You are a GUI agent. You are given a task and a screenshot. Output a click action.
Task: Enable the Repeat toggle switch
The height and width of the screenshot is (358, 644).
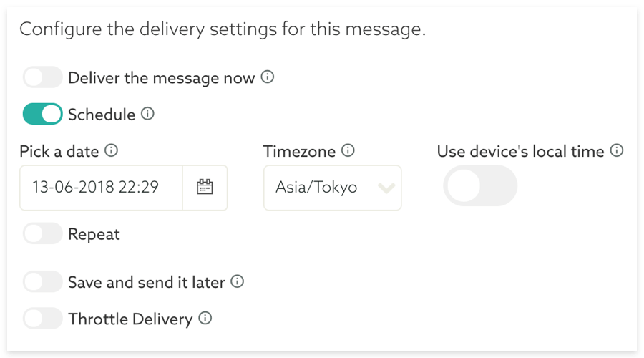(x=43, y=234)
